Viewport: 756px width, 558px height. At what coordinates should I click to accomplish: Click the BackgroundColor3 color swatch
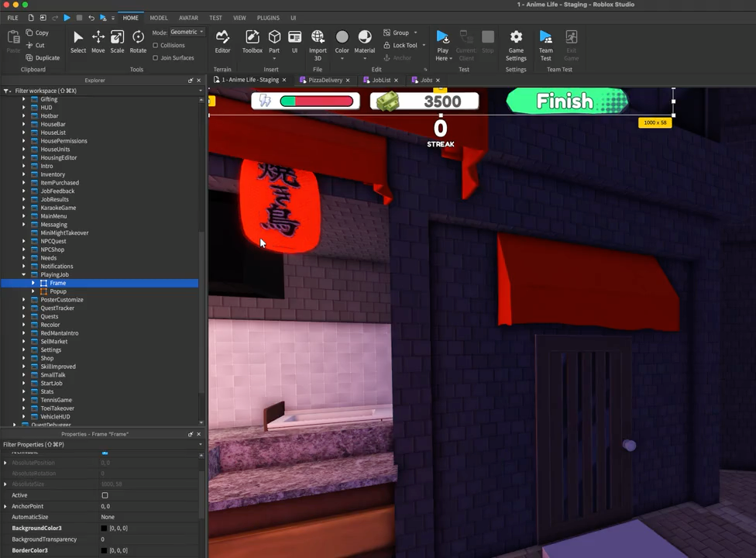tap(104, 528)
